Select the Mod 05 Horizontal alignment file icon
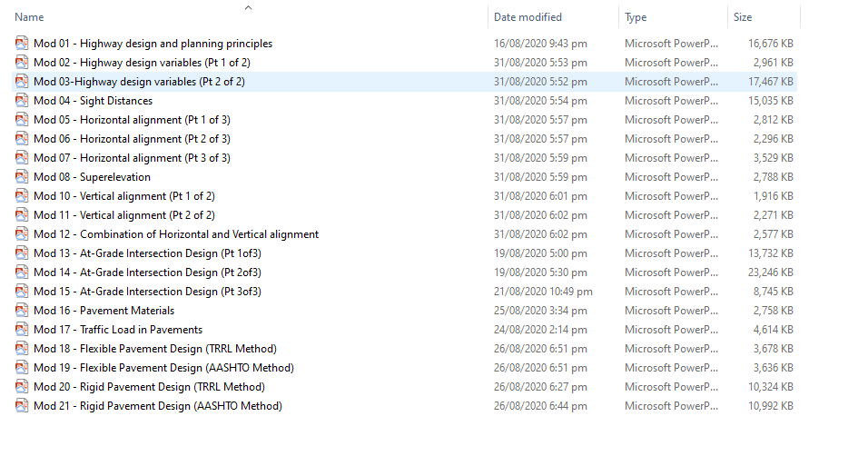Image resolution: width=868 pixels, height=456 pixels. (x=22, y=120)
